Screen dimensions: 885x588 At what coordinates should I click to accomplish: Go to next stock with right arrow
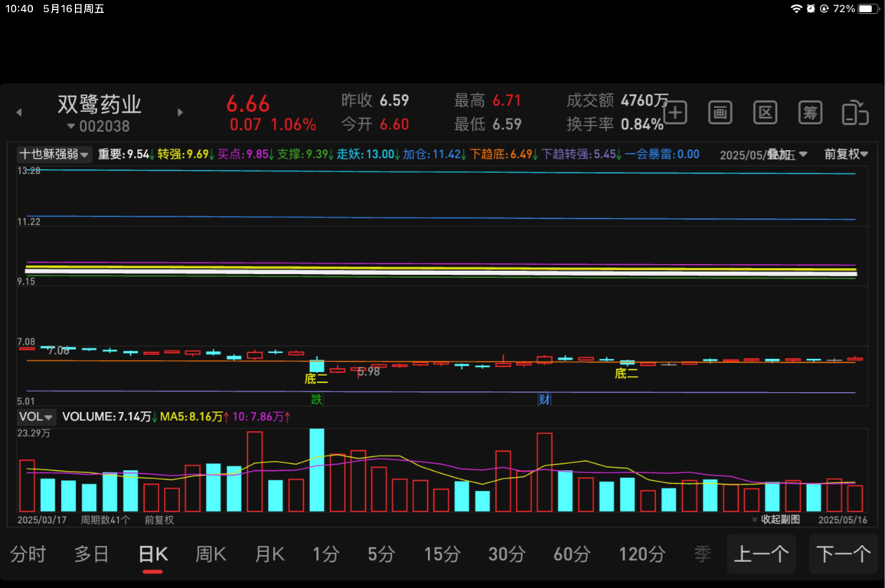(x=180, y=113)
